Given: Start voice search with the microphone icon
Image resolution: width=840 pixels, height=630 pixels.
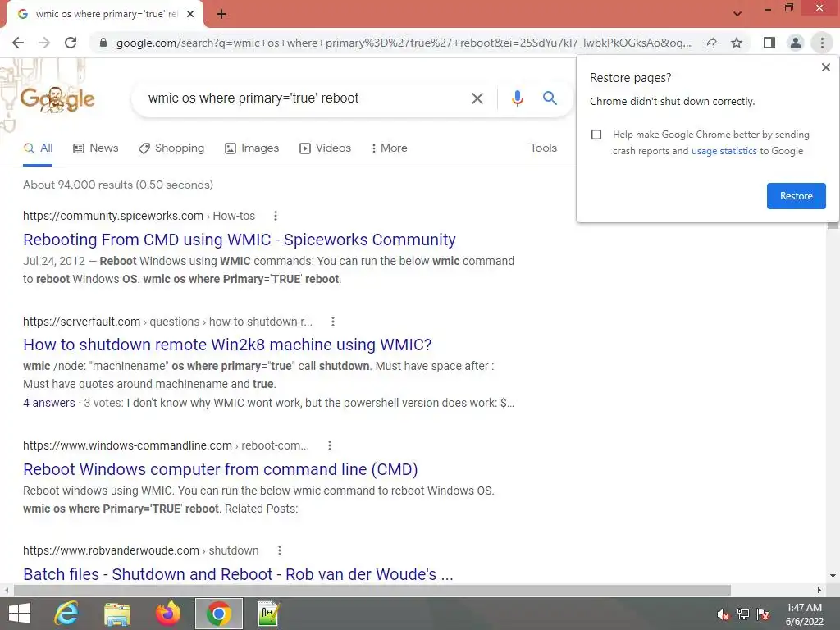Looking at the screenshot, I should [517, 98].
